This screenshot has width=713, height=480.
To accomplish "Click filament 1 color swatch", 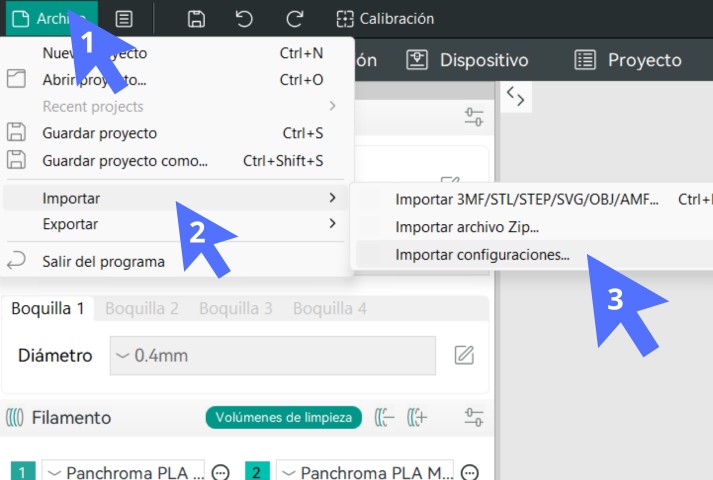I will point(23,471).
